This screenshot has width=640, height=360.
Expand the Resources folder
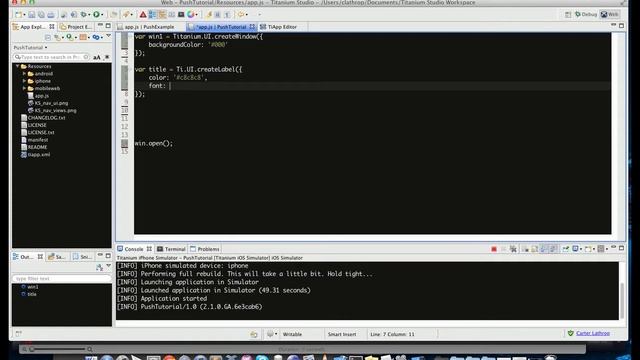point(18,66)
